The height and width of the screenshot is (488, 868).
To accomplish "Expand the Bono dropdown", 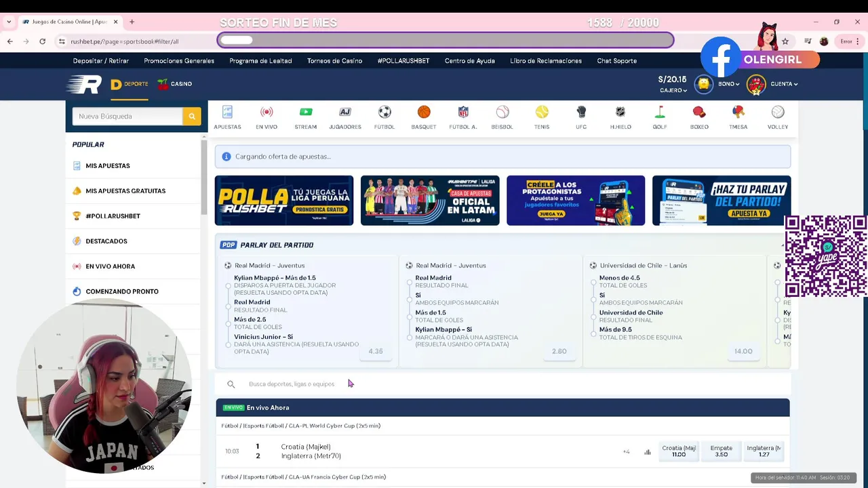I will pyautogui.click(x=729, y=84).
